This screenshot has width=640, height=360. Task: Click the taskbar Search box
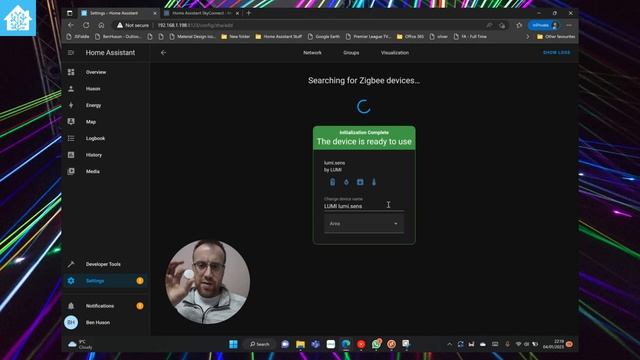point(260,344)
